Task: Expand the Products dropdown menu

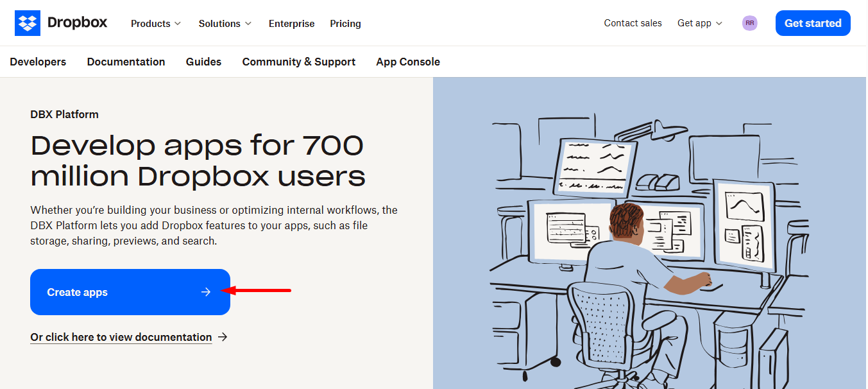Action: [x=156, y=24]
